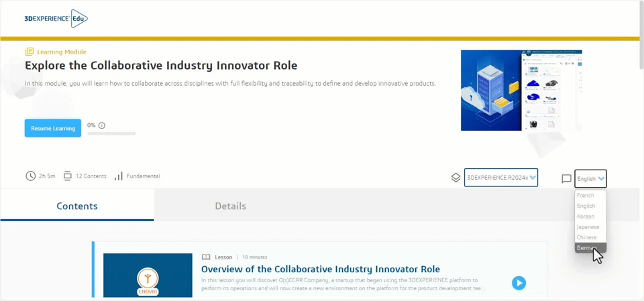Open the Overview of Collaborative Industry Innovator link
The width and height of the screenshot is (644, 301).
coord(321,269)
